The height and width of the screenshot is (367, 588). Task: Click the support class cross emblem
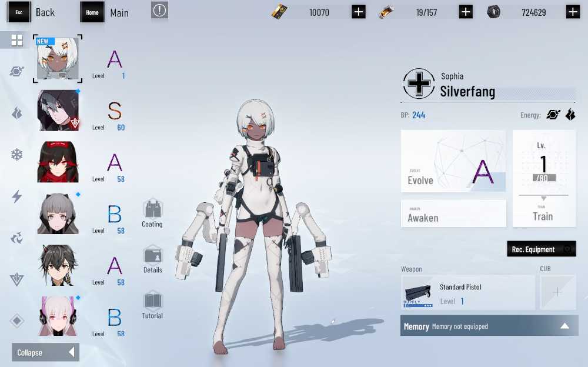coord(419,84)
